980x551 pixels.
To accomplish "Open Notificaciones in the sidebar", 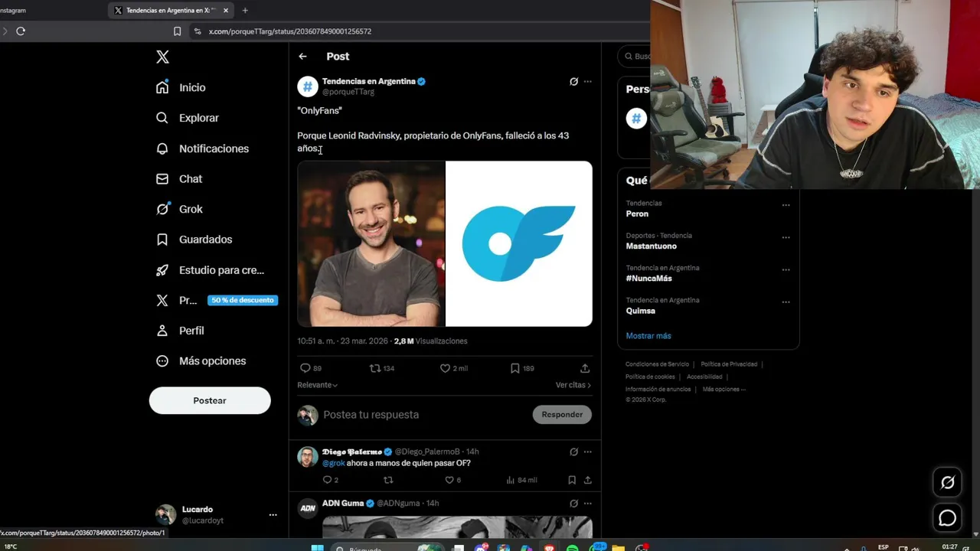I will click(202, 148).
